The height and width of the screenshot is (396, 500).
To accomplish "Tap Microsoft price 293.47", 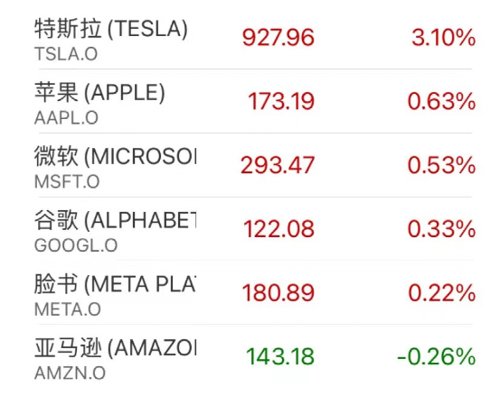I will pos(278,165).
